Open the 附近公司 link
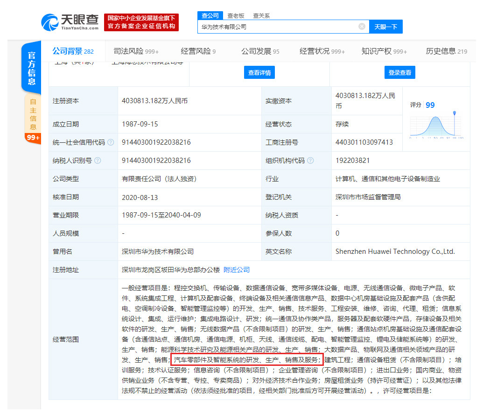The width and height of the screenshot is (504, 420). (x=237, y=270)
